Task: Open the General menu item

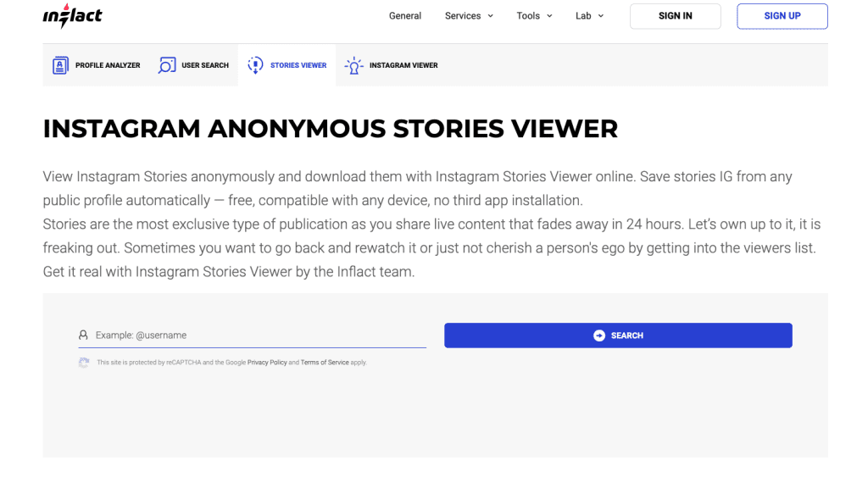Action: [404, 16]
